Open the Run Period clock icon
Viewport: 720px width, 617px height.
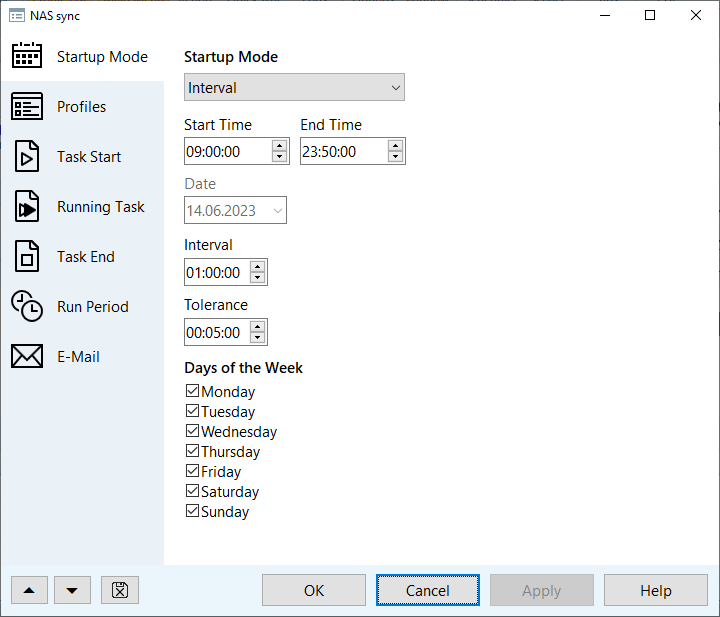(27, 307)
